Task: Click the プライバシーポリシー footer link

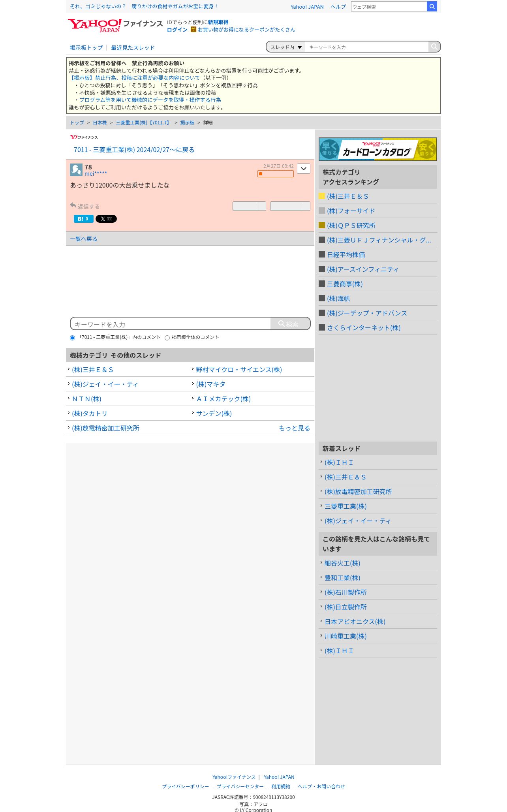Action: [185, 786]
